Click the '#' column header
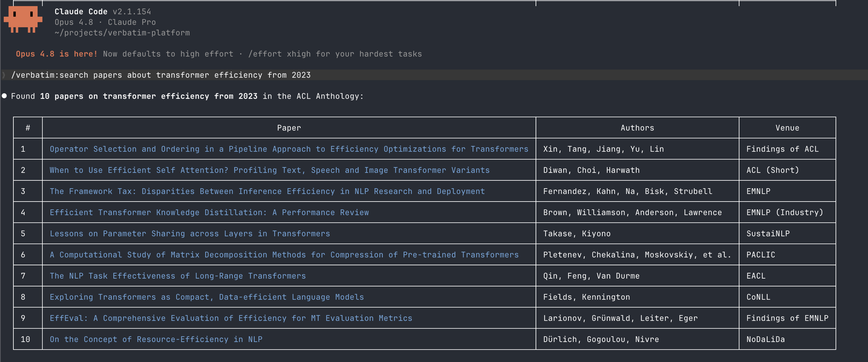 [28, 128]
